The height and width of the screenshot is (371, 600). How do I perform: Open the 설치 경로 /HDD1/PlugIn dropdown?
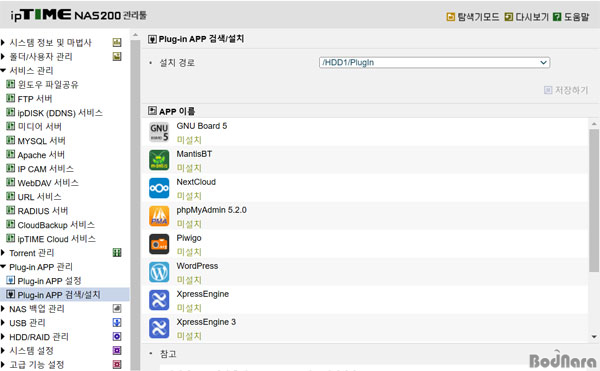tap(434, 62)
